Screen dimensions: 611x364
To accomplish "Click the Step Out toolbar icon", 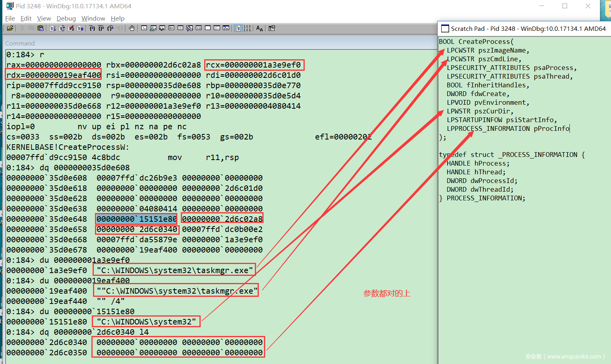I will click(x=110, y=28).
